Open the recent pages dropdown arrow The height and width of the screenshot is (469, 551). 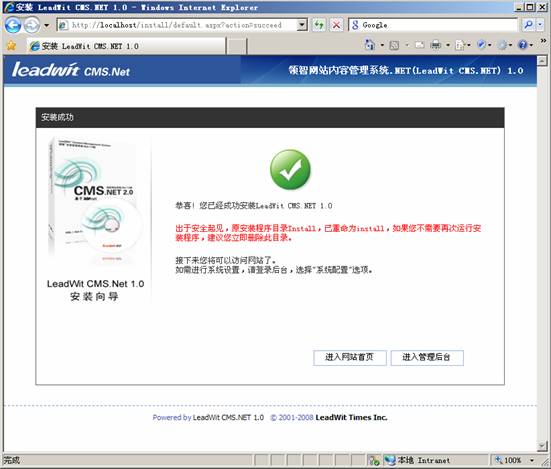(46, 25)
